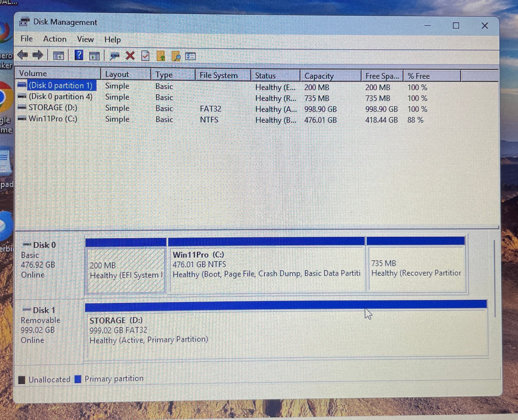
Task: Click the NTFS file system cell
Action: [209, 120]
